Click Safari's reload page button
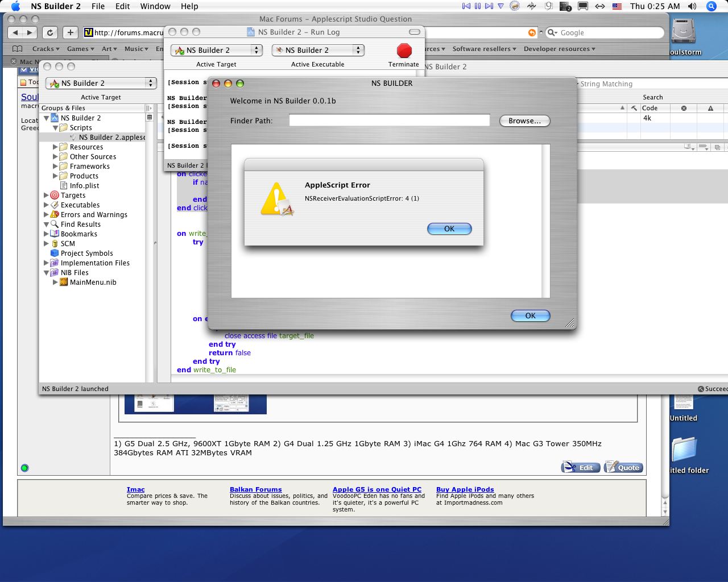The width and height of the screenshot is (728, 582). pyautogui.click(x=50, y=32)
